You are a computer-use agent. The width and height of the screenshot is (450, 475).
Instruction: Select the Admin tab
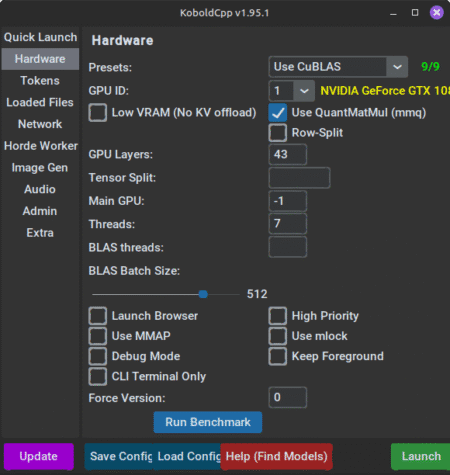tap(40, 211)
